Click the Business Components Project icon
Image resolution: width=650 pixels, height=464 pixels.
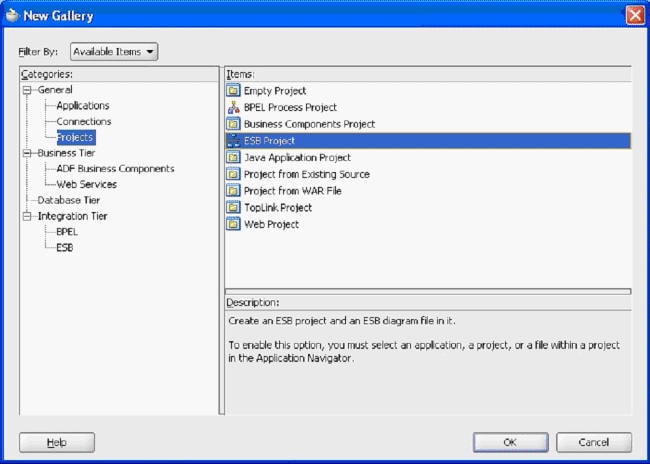coord(233,124)
